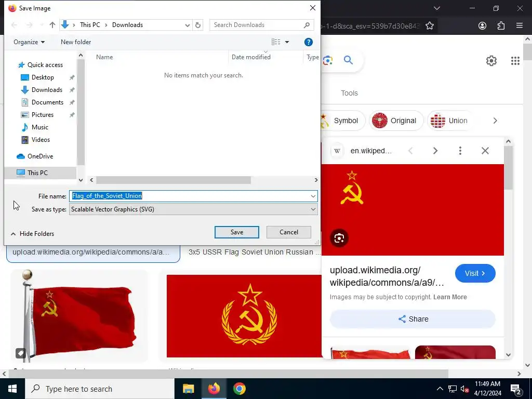This screenshot has width=532, height=399.
Task: Open the waving Soviet flag thumbnail
Action: pyautogui.click(x=79, y=316)
